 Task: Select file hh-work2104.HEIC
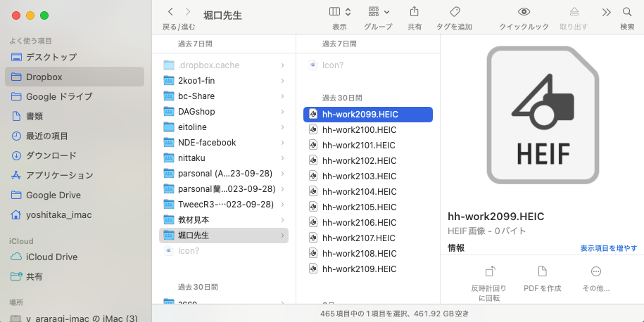(x=368, y=191)
